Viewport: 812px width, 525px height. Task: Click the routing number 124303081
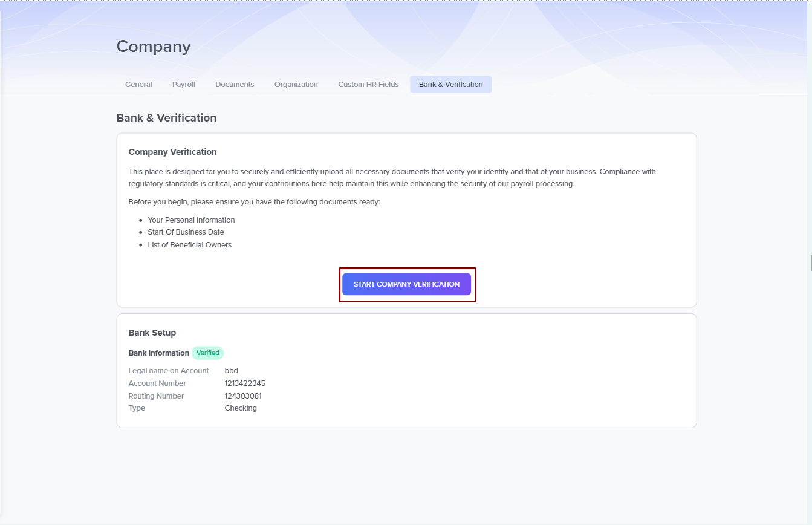pyautogui.click(x=243, y=396)
